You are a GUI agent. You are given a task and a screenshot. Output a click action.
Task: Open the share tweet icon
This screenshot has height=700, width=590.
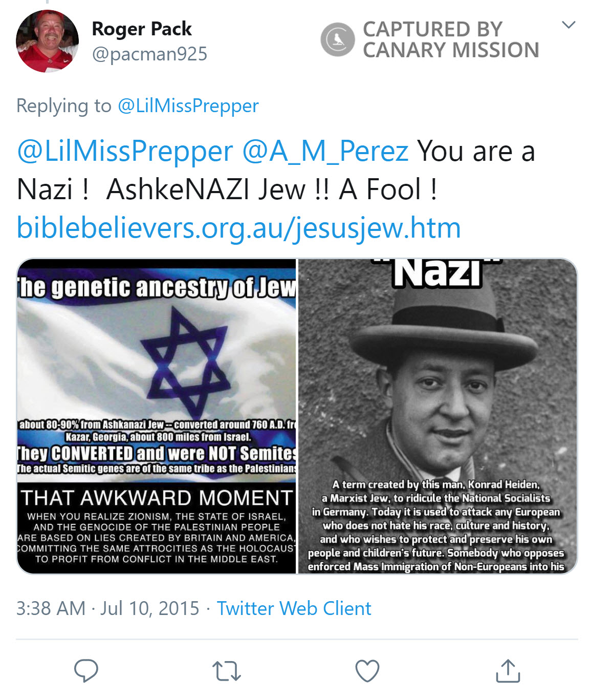pyautogui.click(x=508, y=670)
